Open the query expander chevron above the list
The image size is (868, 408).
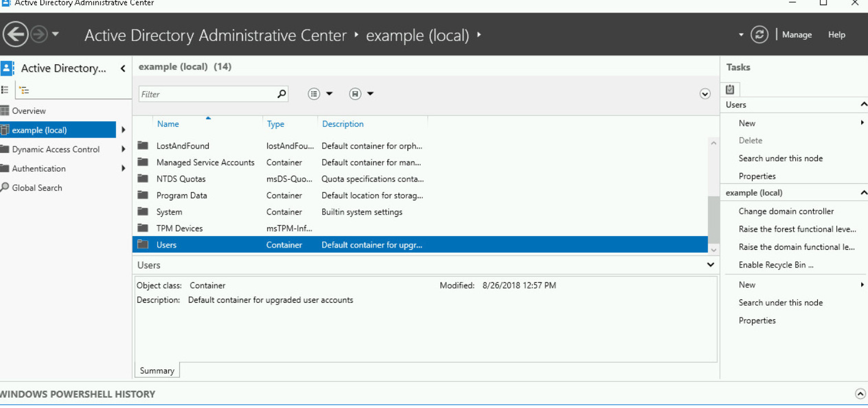tap(705, 93)
